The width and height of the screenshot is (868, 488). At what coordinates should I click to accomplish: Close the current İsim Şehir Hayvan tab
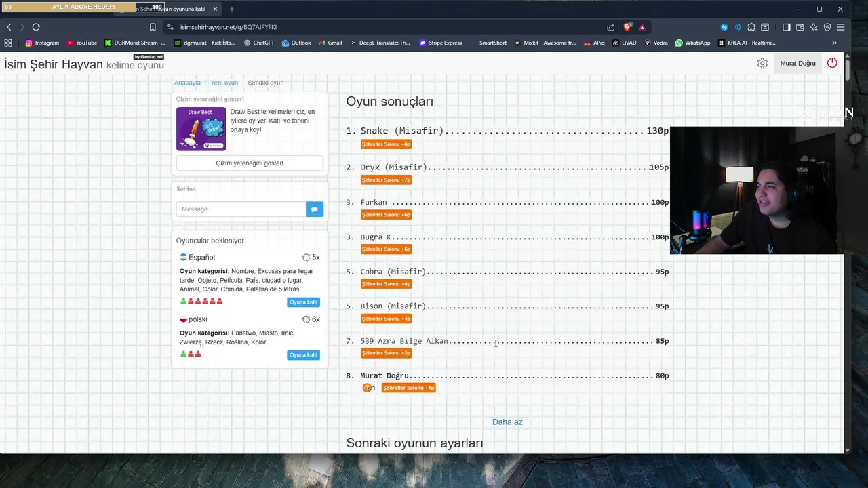click(216, 9)
